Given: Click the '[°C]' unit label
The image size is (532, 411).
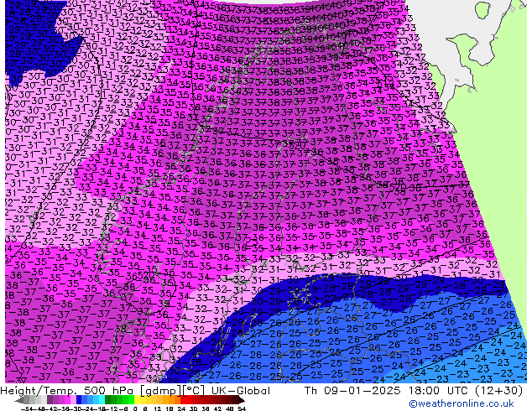Looking at the screenshot, I should [193, 391].
